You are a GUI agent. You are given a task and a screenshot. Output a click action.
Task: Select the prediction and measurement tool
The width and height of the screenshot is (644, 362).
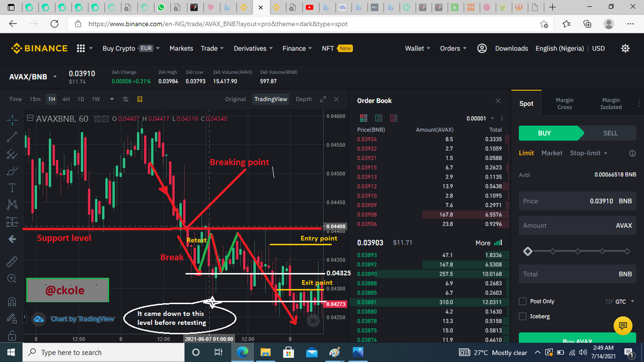pyautogui.click(x=12, y=222)
